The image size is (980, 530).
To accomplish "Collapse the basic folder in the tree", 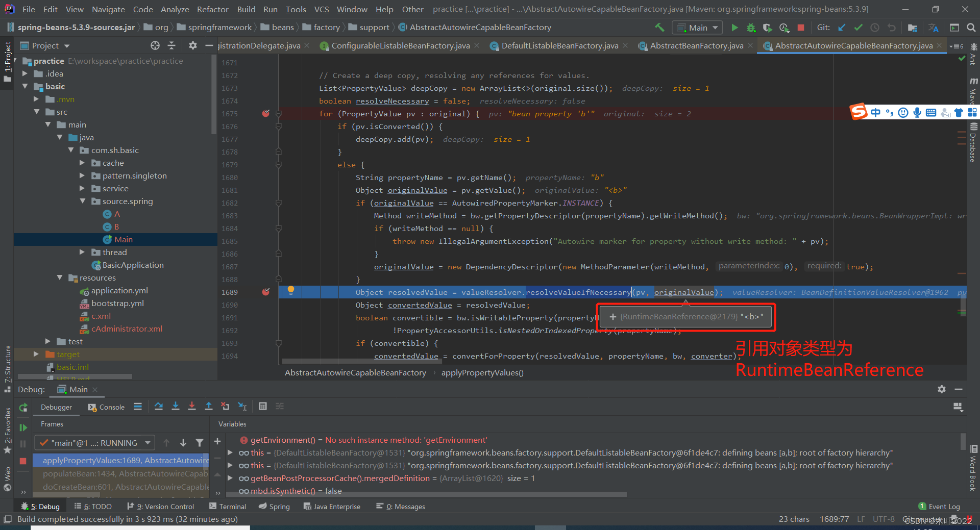I will click(24, 86).
